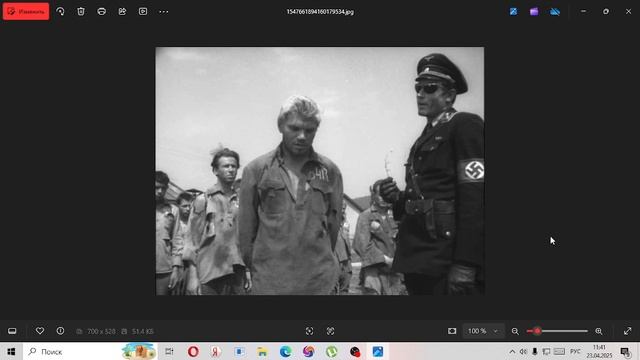Delete the photo using the trash icon
Image resolution: width=640 pixels, height=360 pixels.
click(81, 11)
